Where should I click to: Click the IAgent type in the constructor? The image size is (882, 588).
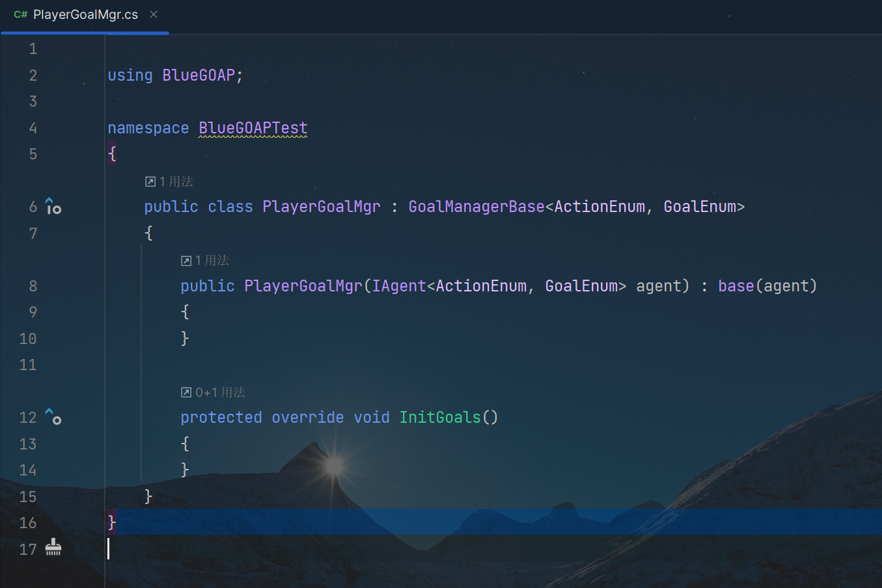coord(398,286)
